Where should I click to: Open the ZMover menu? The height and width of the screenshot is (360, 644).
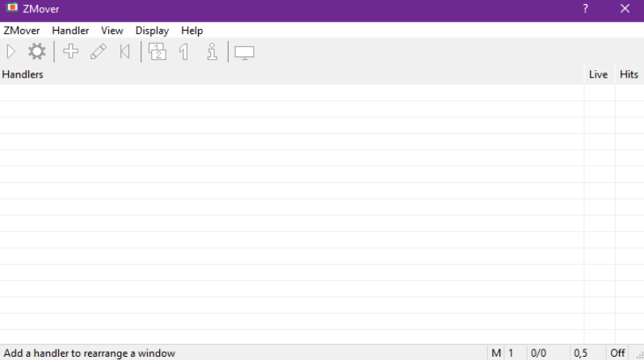tap(22, 31)
